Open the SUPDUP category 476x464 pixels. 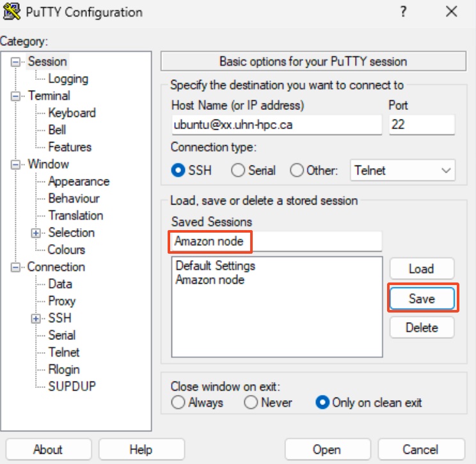[x=72, y=387]
